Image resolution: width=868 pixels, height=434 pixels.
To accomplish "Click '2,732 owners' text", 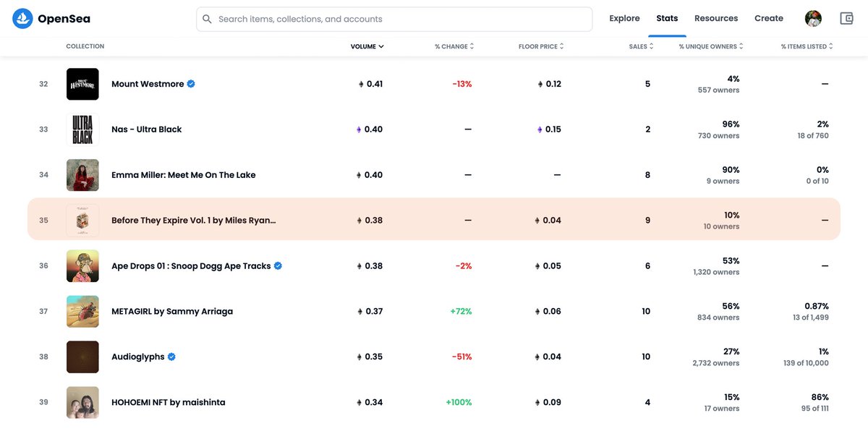I will point(715,363).
